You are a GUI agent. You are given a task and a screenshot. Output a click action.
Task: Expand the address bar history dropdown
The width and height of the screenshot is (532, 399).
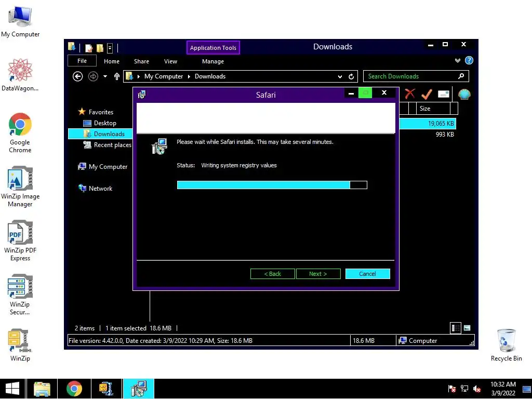click(x=340, y=77)
